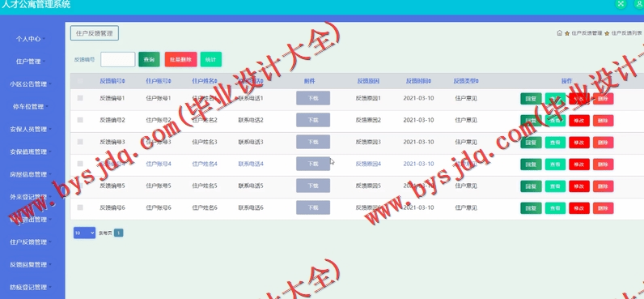Click the 联系电话4 cell

pyautogui.click(x=251, y=164)
